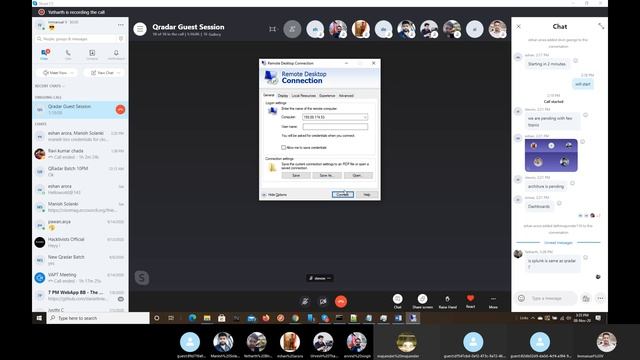The width and height of the screenshot is (640, 360).
Task: Click the Save As button
Action: pos(327,176)
